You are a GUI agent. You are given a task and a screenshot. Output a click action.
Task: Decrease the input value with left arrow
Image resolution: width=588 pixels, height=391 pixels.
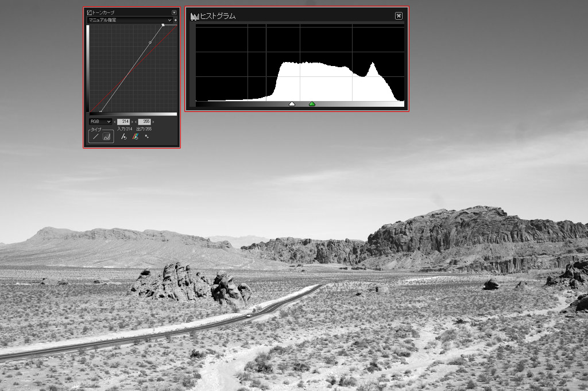point(114,122)
